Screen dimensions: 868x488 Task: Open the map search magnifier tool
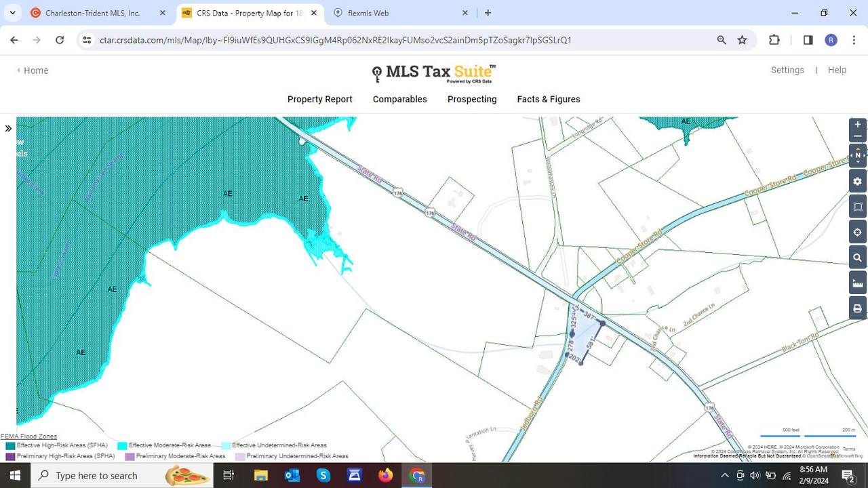point(858,258)
